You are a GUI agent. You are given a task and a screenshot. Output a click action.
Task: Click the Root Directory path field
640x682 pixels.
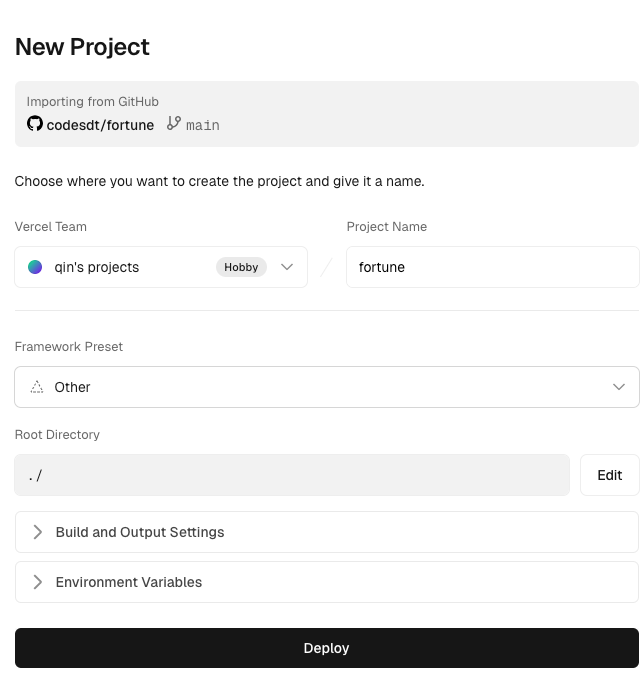pos(292,475)
